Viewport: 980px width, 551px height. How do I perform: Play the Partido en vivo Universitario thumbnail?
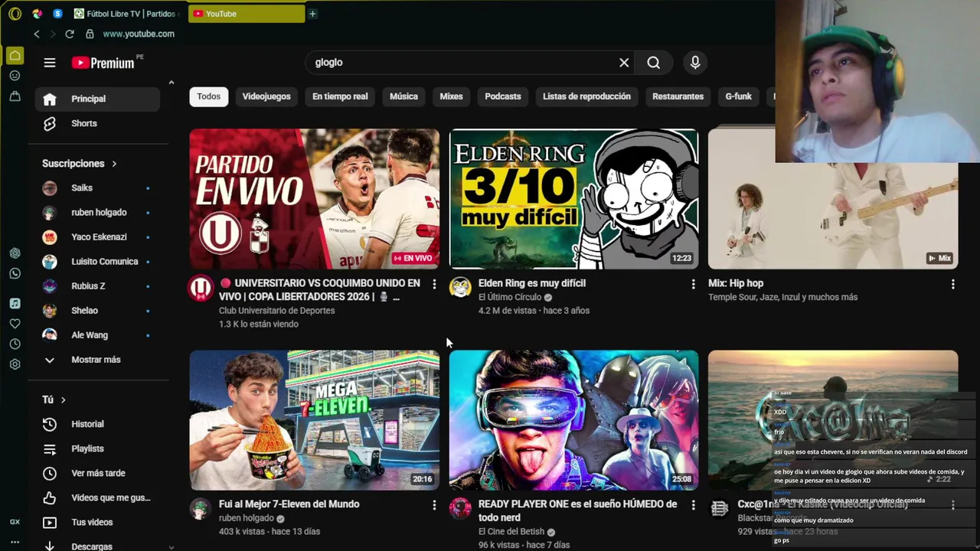pos(314,199)
